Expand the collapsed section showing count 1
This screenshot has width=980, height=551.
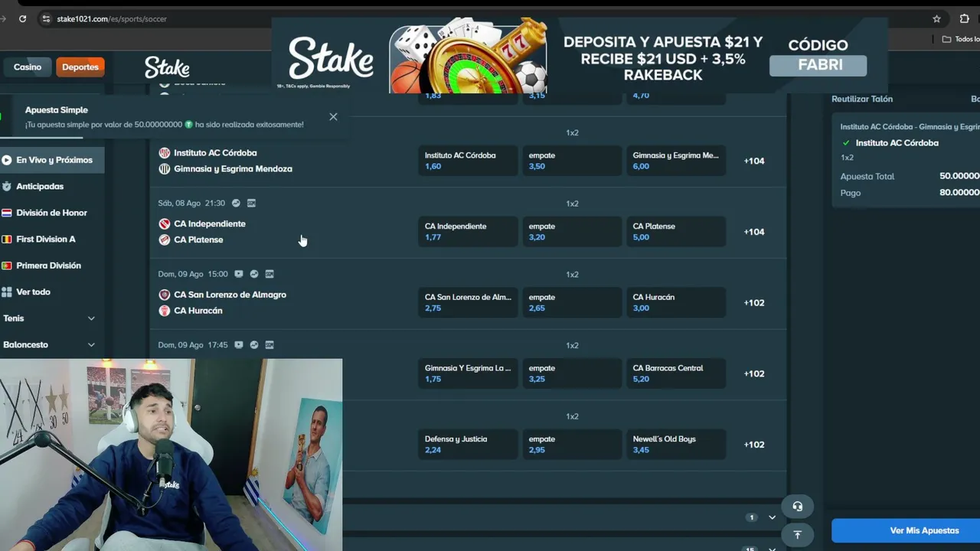[772, 517]
